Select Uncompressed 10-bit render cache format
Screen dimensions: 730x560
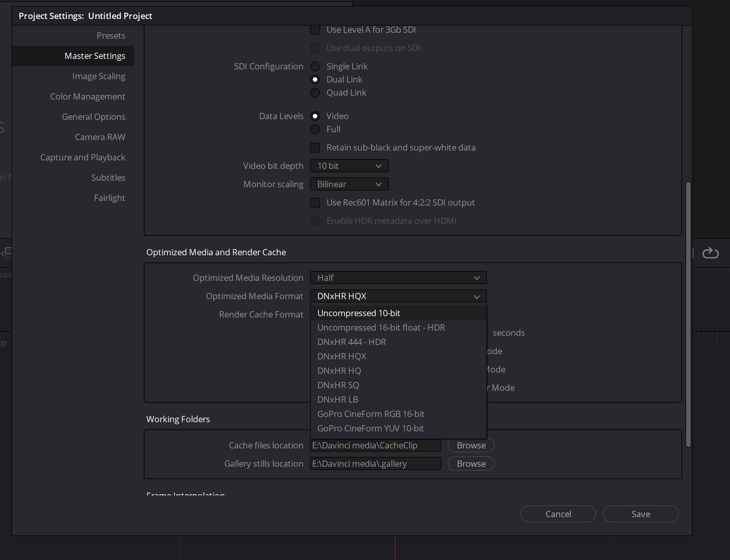pos(359,312)
